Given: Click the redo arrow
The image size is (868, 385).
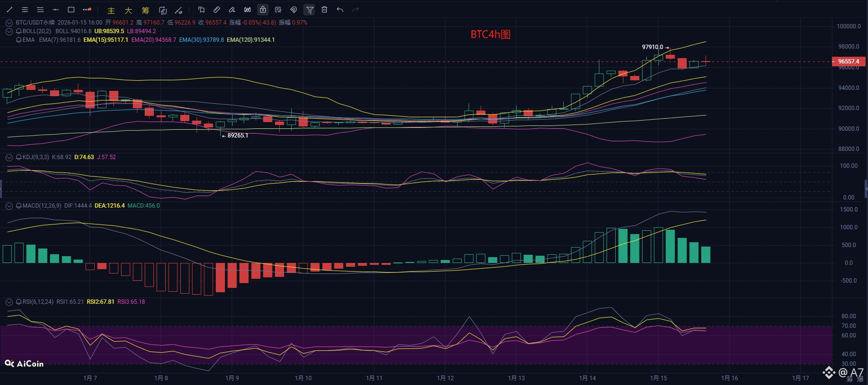Looking at the screenshot, I should [x=355, y=10].
